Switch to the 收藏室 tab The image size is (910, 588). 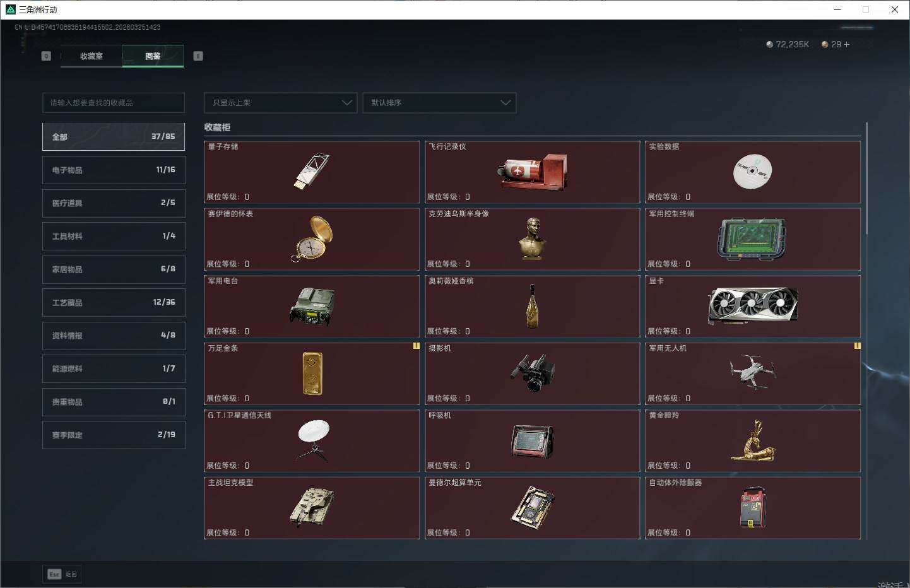click(92, 56)
